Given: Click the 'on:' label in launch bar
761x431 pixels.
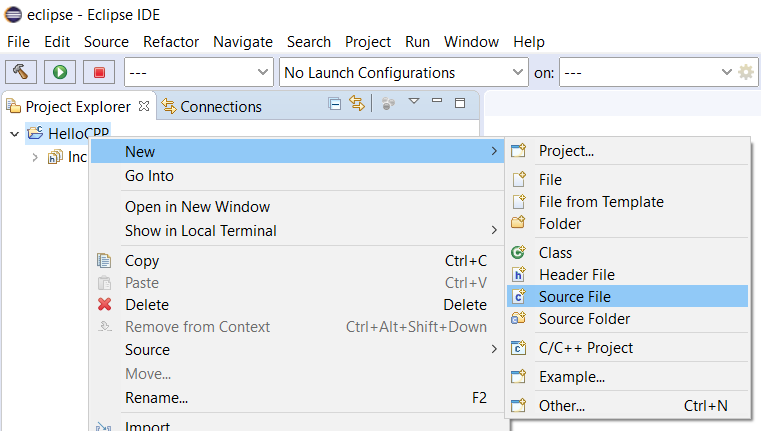Looking at the screenshot, I should pyautogui.click(x=544, y=73).
